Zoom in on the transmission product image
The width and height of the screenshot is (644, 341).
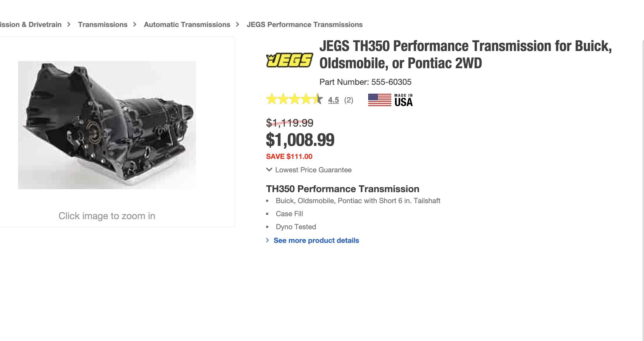pos(107,125)
